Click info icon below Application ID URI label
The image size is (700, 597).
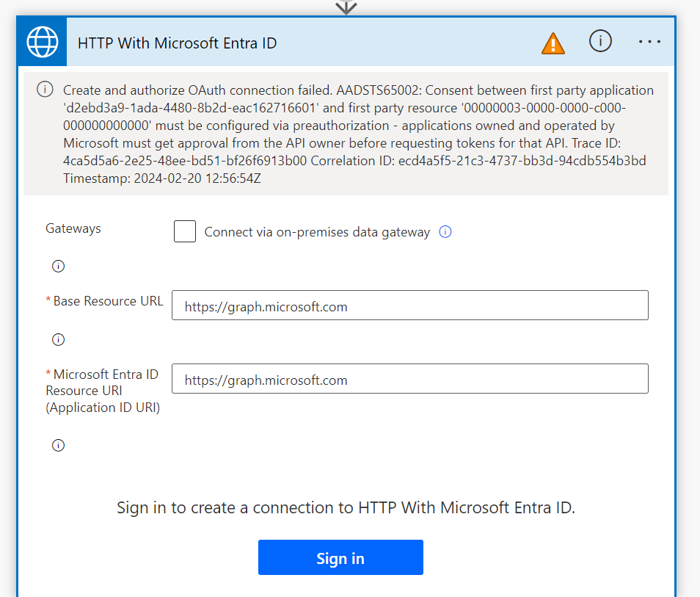(x=59, y=445)
